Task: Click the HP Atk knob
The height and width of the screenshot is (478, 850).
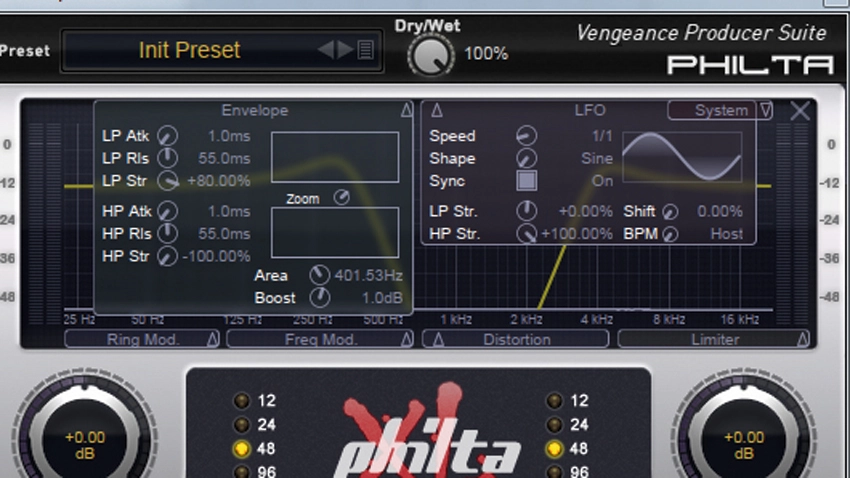Action: point(168,211)
